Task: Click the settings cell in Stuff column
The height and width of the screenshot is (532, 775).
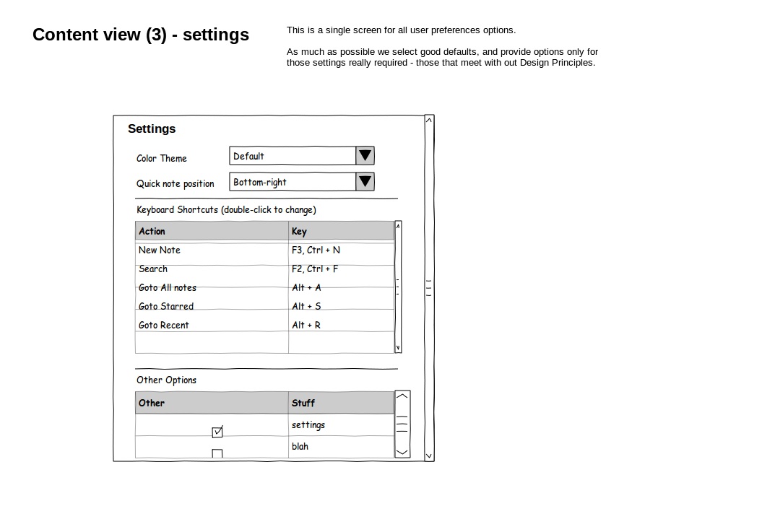Action: click(341, 425)
